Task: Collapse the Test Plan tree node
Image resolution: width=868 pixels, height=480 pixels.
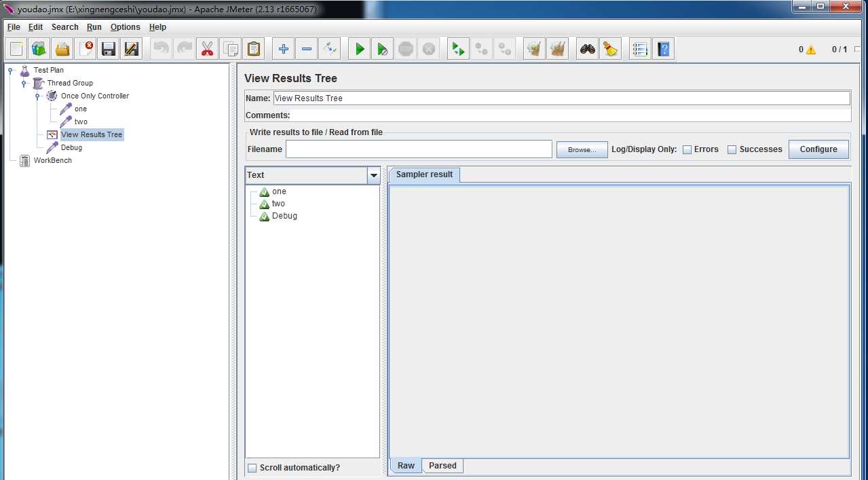Action: coord(11,70)
